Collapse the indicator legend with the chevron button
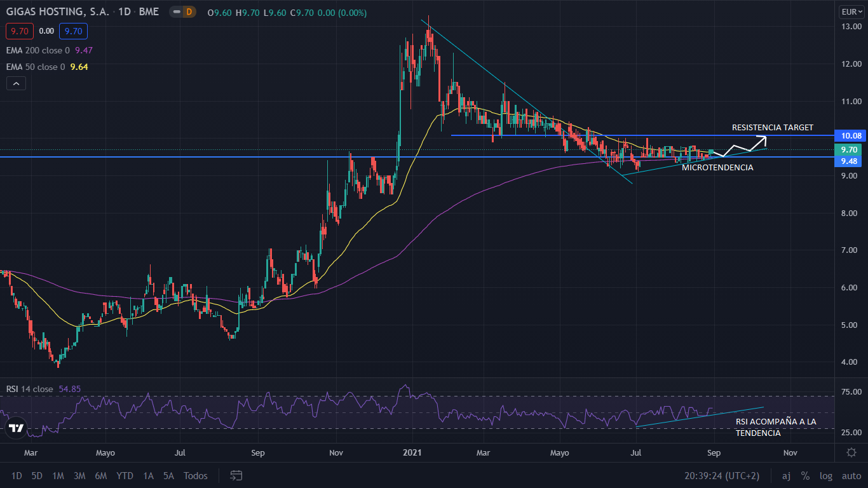This screenshot has height=488, width=868. [16, 83]
